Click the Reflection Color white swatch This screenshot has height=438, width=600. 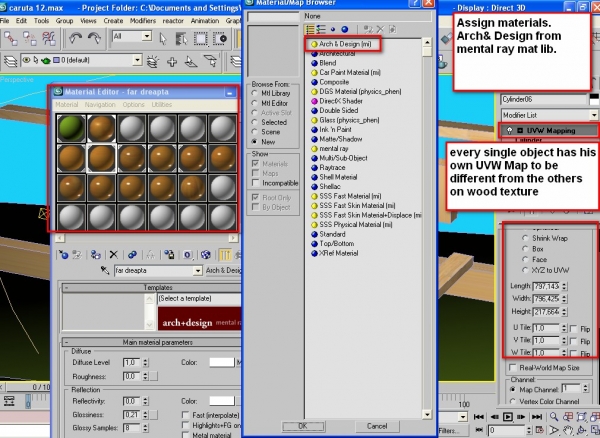222,401
